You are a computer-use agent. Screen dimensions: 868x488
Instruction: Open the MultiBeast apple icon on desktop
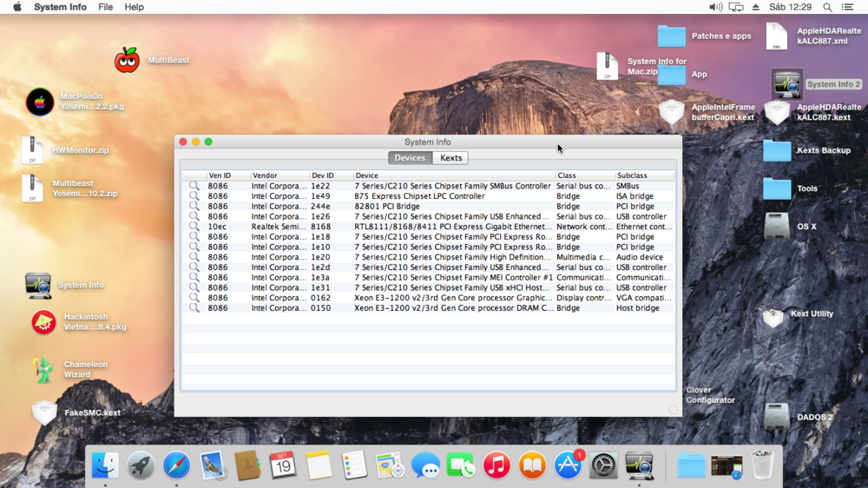tap(127, 60)
